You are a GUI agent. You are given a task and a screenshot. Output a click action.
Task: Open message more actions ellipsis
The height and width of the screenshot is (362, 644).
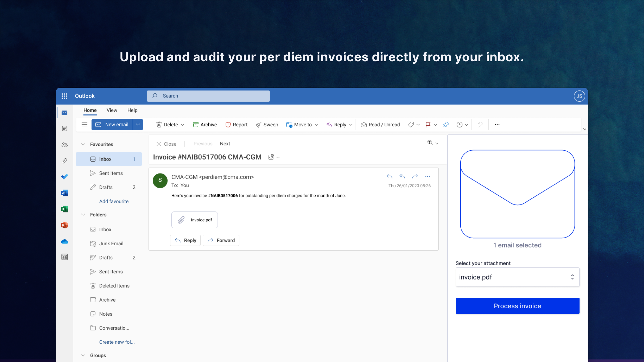(428, 176)
